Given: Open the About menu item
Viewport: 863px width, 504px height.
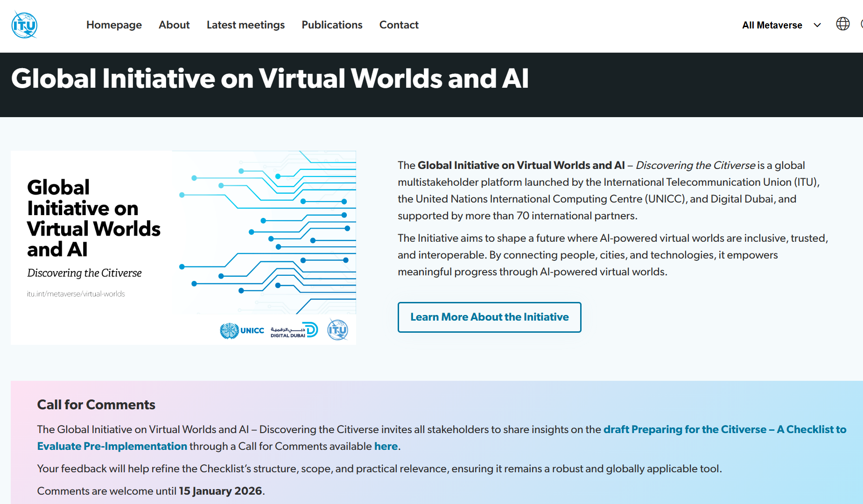Looking at the screenshot, I should click(x=174, y=25).
